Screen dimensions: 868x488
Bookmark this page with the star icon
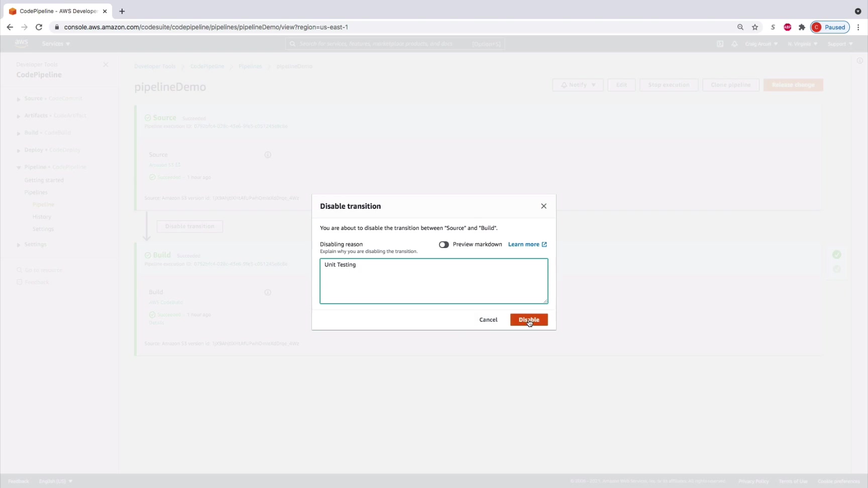tap(755, 27)
